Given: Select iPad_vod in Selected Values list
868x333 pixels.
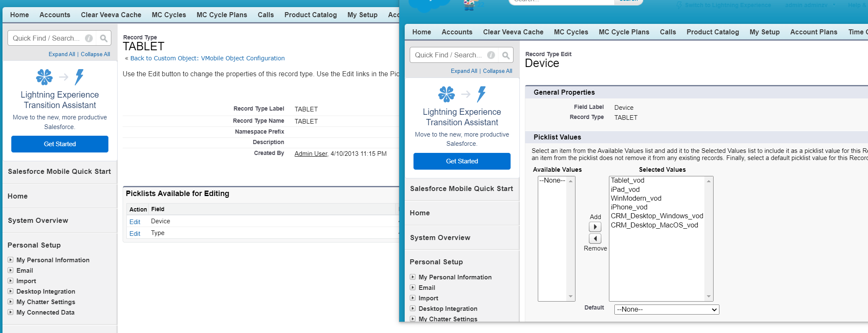Looking at the screenshot, I should 625,189.
